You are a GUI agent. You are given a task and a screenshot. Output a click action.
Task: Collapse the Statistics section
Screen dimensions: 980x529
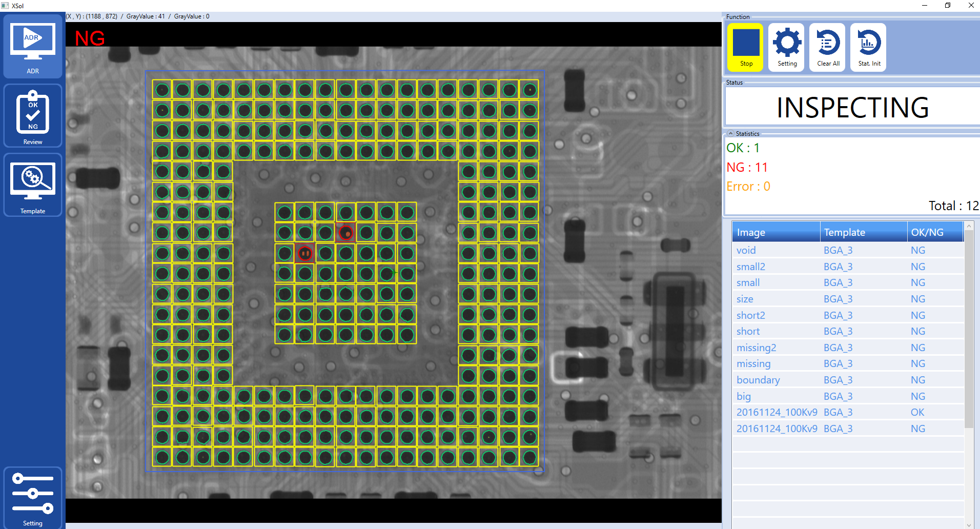point(731,133)
